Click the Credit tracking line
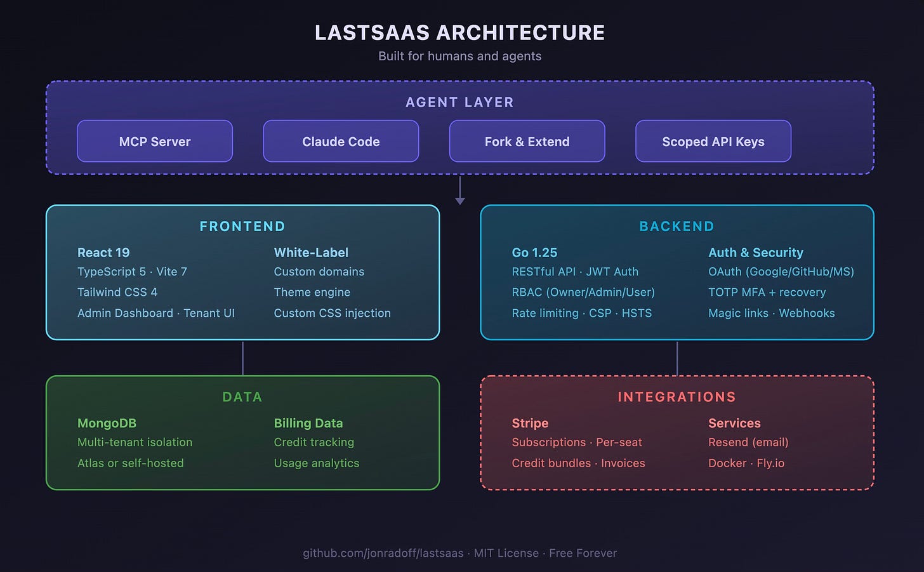This screenshot has height=572, width=924. [314, 442]
